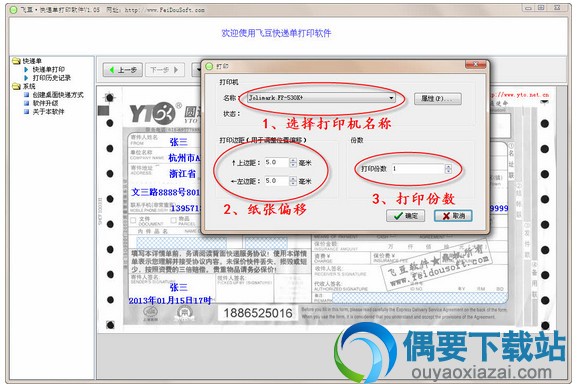Adjust the 打印份数 spinner arrows
Screen dimensions: 577x384
coord(448,169)
